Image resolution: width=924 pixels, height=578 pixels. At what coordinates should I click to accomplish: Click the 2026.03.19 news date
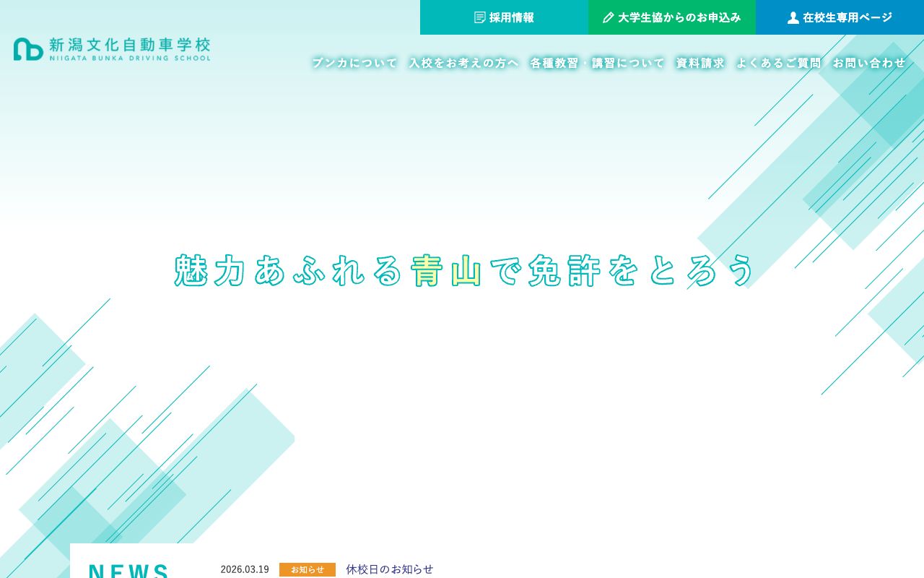pyautogui.click(x=245, y=569)
